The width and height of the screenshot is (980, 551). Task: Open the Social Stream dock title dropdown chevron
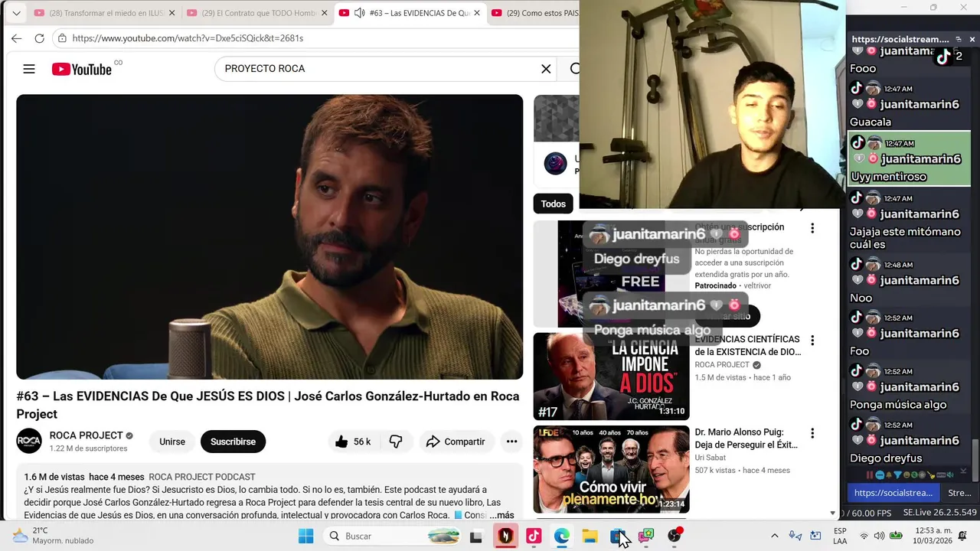[x=958, y=39]
